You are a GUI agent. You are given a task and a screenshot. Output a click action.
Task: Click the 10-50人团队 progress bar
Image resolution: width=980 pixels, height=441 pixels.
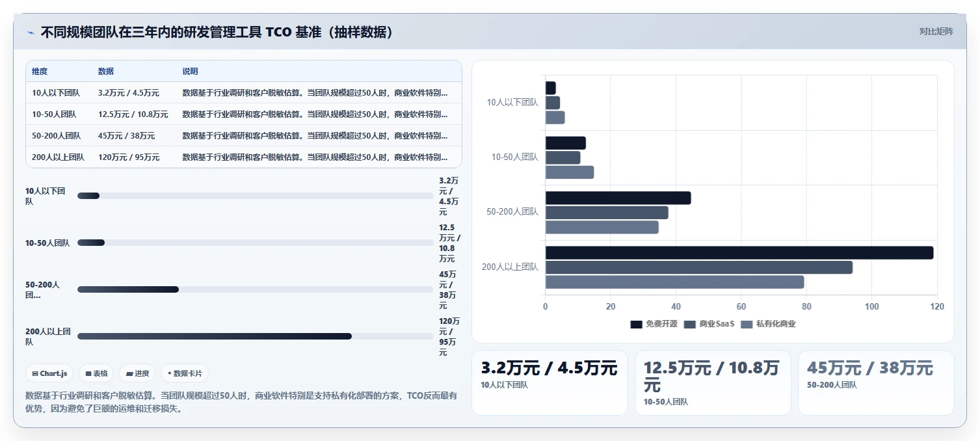[255, 243]
